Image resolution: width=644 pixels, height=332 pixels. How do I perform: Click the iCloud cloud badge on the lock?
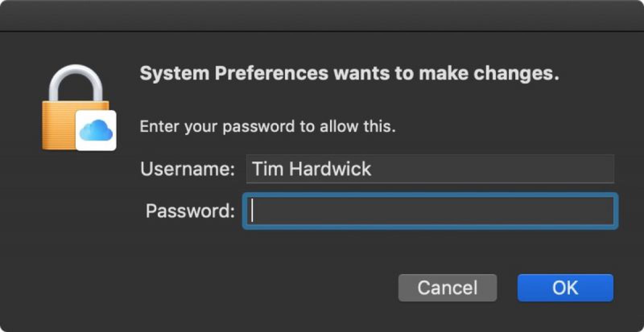(95, 129)
